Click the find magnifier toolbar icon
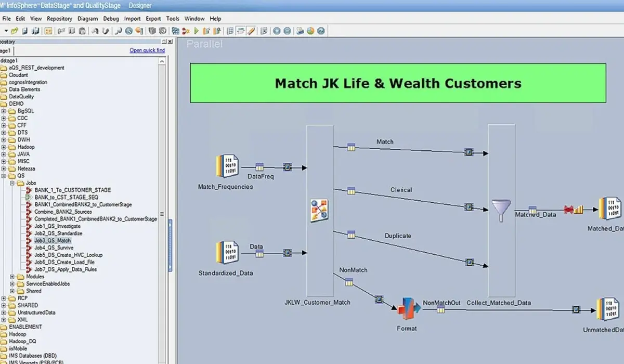The image size is (624, 364). pos(128,31)
